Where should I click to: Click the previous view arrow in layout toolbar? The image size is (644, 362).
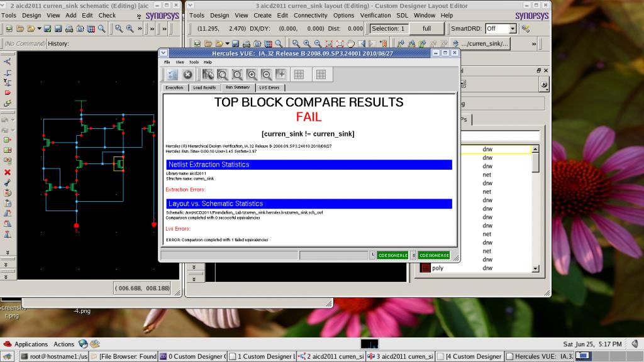point(362,43)
